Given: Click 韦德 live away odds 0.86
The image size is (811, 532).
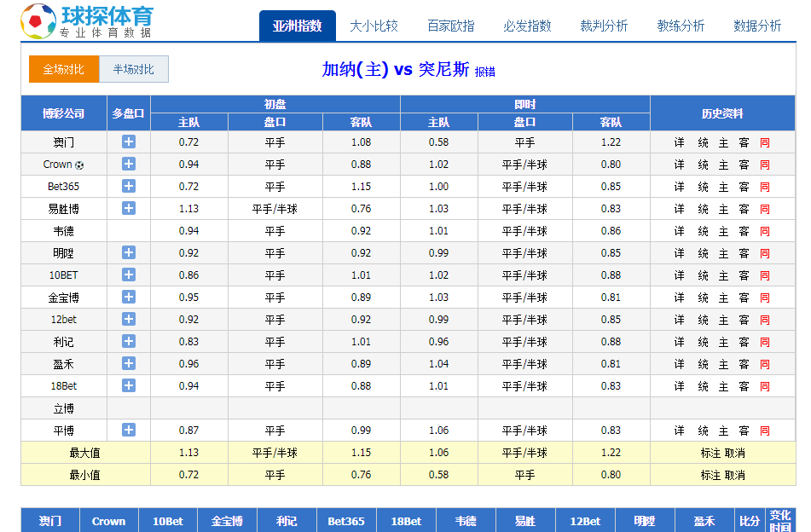Looking at the screenshot, I should [611, 231].
